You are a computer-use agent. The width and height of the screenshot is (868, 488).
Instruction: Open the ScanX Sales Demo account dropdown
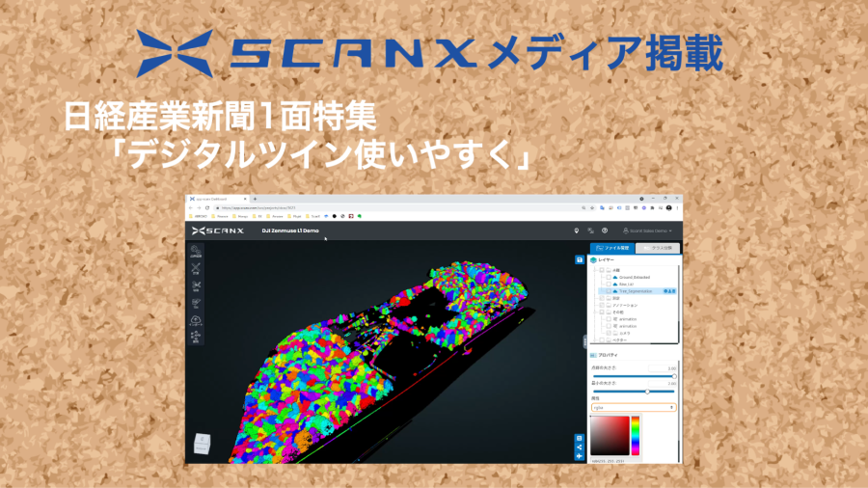pyautogui.click(x=647, y=230)
